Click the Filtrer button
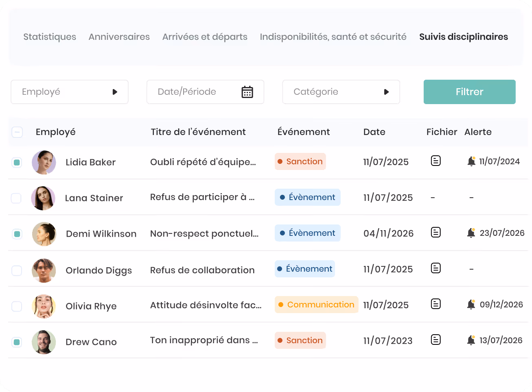Image resolution: width=532 pixels, height=392 pixels. tap(469, 92)
